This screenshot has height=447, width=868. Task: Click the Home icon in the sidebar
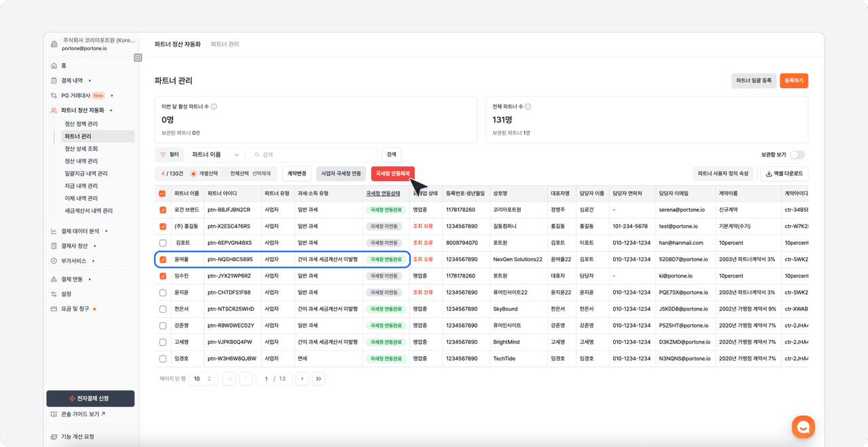54,66
